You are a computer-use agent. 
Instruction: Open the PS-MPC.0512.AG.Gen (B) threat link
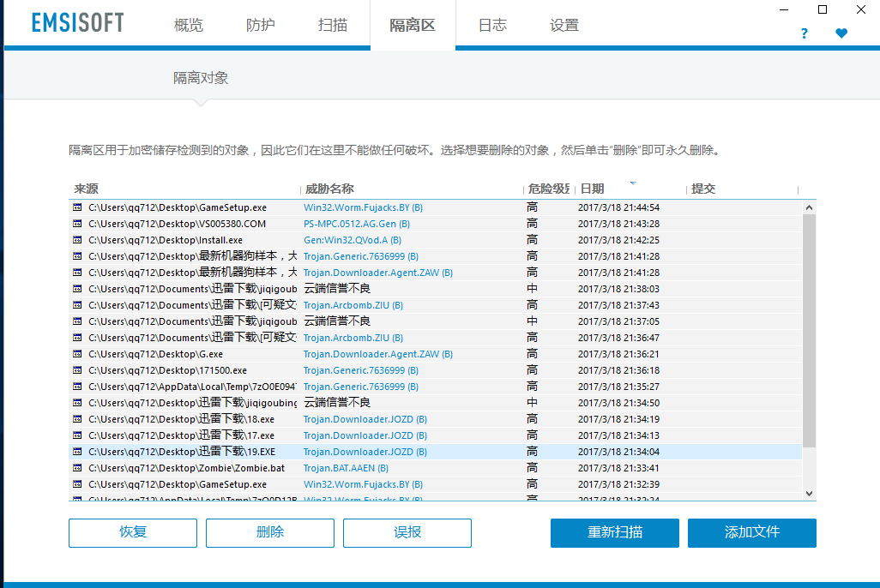coord(357,224)
